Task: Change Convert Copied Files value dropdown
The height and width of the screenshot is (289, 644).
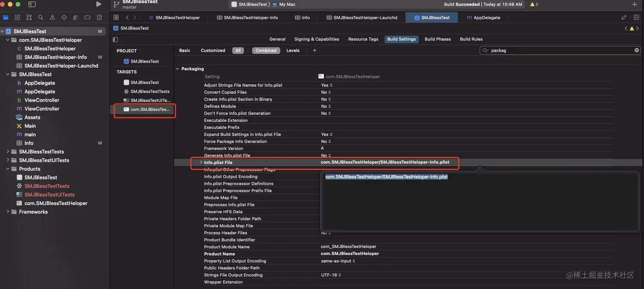Action: point(326,92)
